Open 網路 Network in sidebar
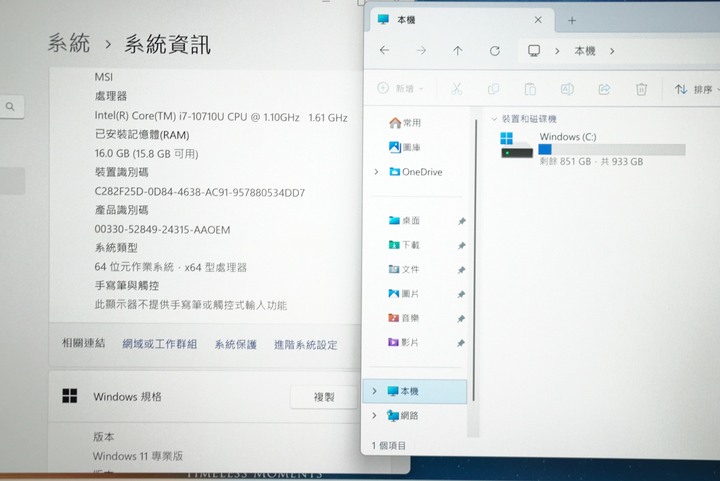 [x=403, y=416]
